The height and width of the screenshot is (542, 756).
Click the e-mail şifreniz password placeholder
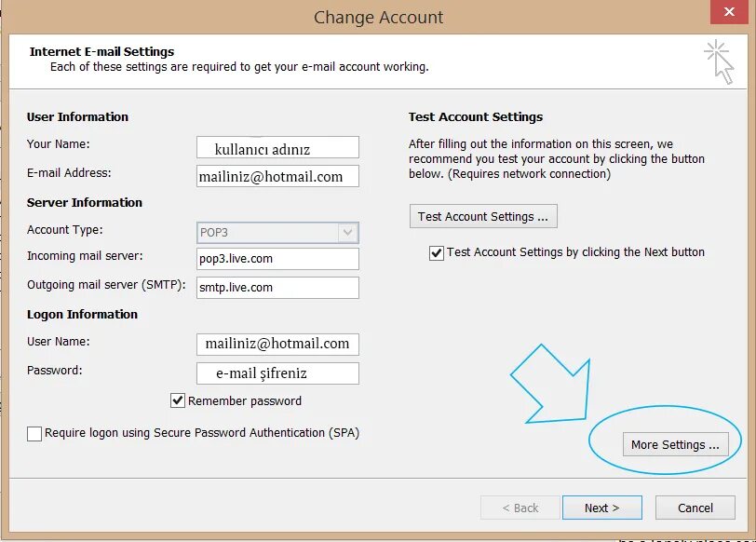[276, 373]
